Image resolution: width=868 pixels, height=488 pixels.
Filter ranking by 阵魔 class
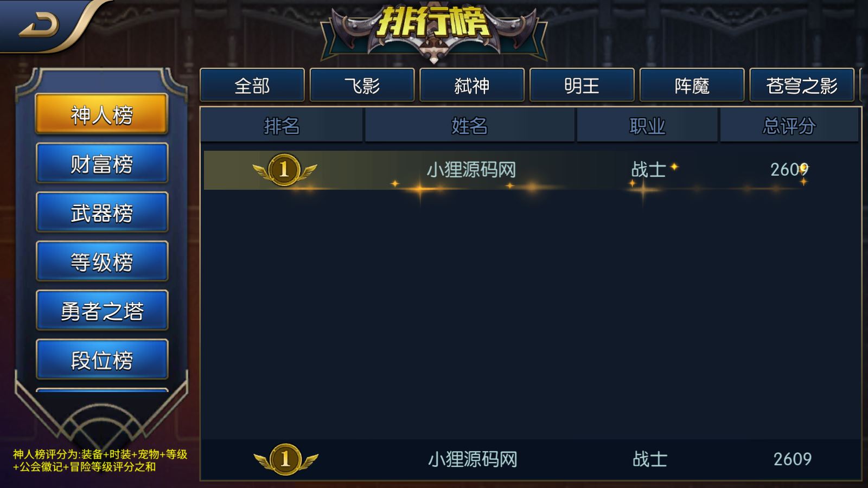(692, 85)
